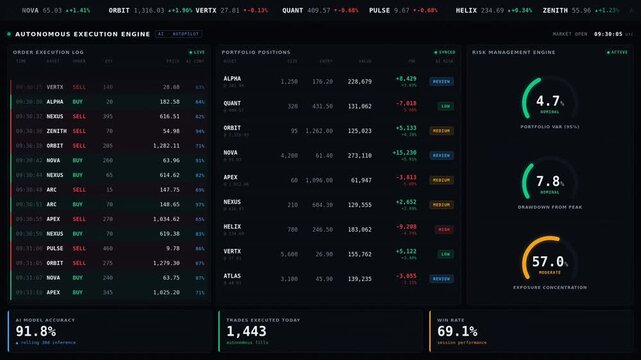Select PULSE 9.67 in the ticker bar
This screenshot has width=641, height=360.
[403, 10]
